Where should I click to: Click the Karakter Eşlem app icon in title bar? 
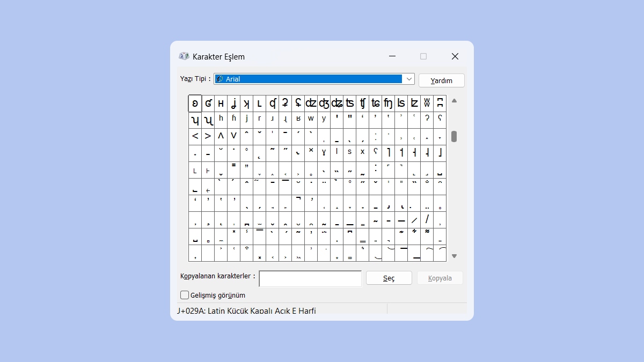[x=184, y=56]
